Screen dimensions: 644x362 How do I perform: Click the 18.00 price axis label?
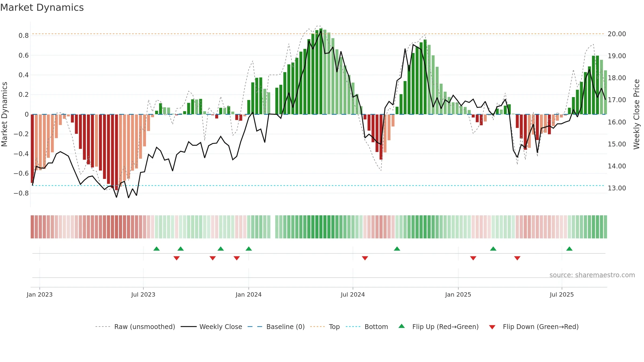[617, 78]
